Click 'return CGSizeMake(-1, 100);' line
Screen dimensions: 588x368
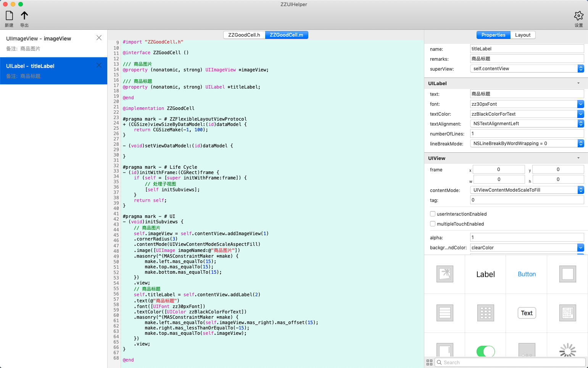point(171,130)
